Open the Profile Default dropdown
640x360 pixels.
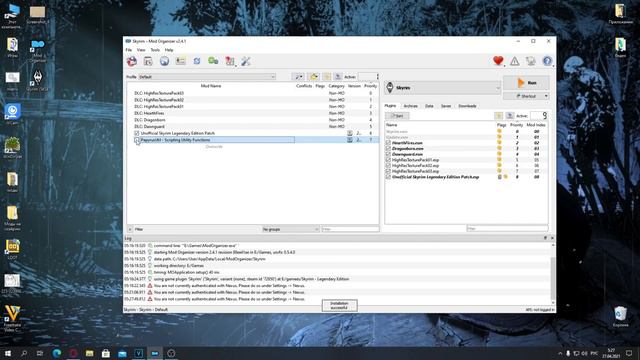pos(207,77)
